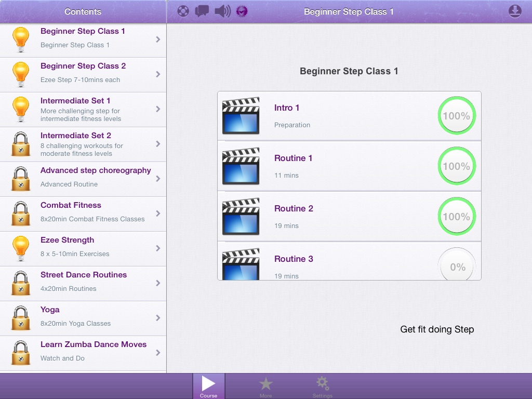Switch to the Settings tab
Image resolution: width=532 pixels, height=399 pixels.
click(x=322, y=387)
